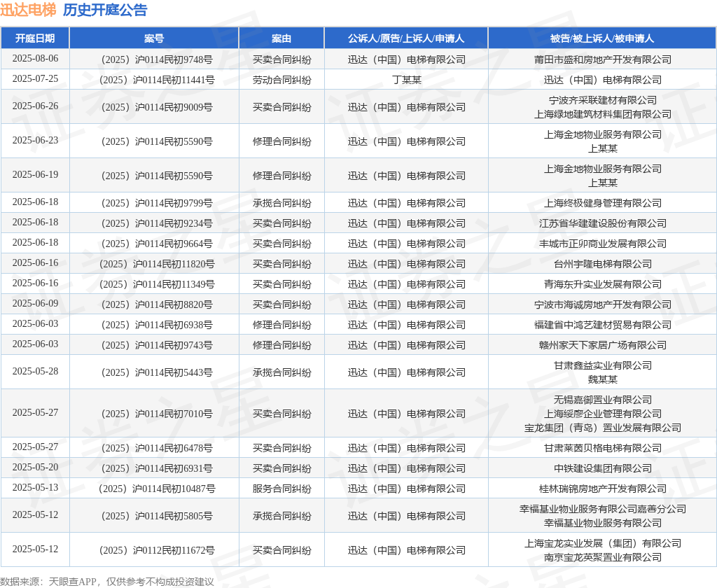
Task: Click the 服务合同纠纷 cell
Action: [281, 489]
